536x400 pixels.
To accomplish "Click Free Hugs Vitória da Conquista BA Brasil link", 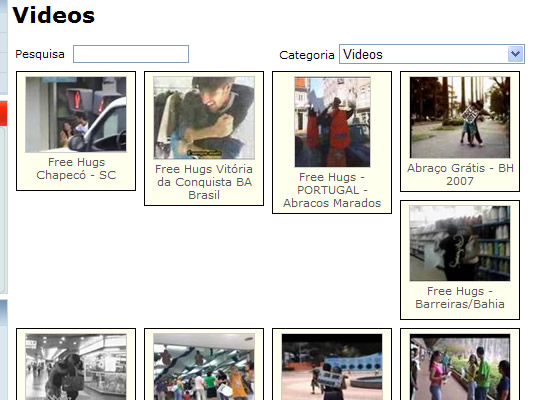I will tap(204, 182).
